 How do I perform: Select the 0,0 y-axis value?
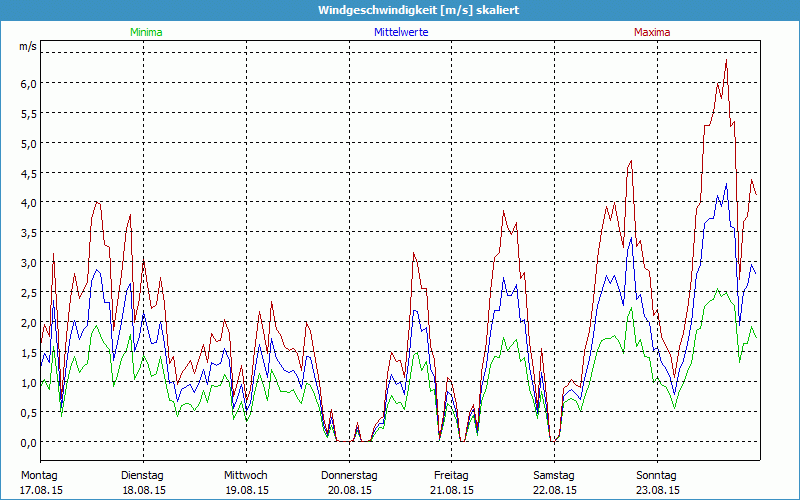28,443
